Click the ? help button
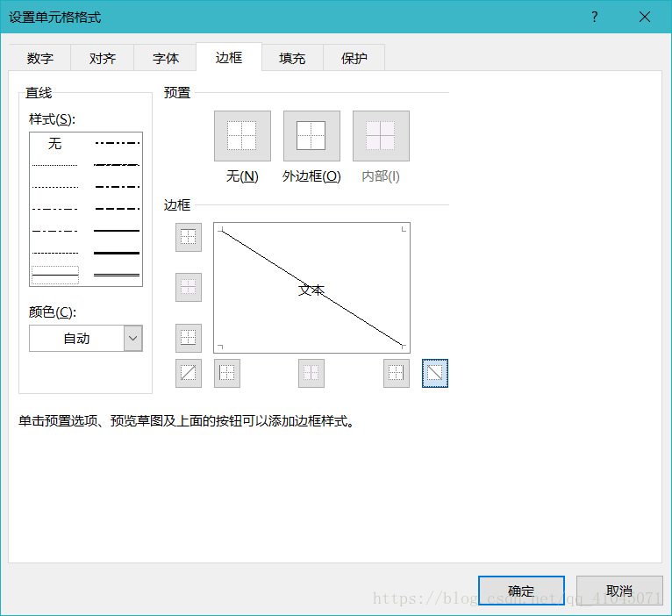This screenshot has height=616, width=672. (x=595, y=17)
